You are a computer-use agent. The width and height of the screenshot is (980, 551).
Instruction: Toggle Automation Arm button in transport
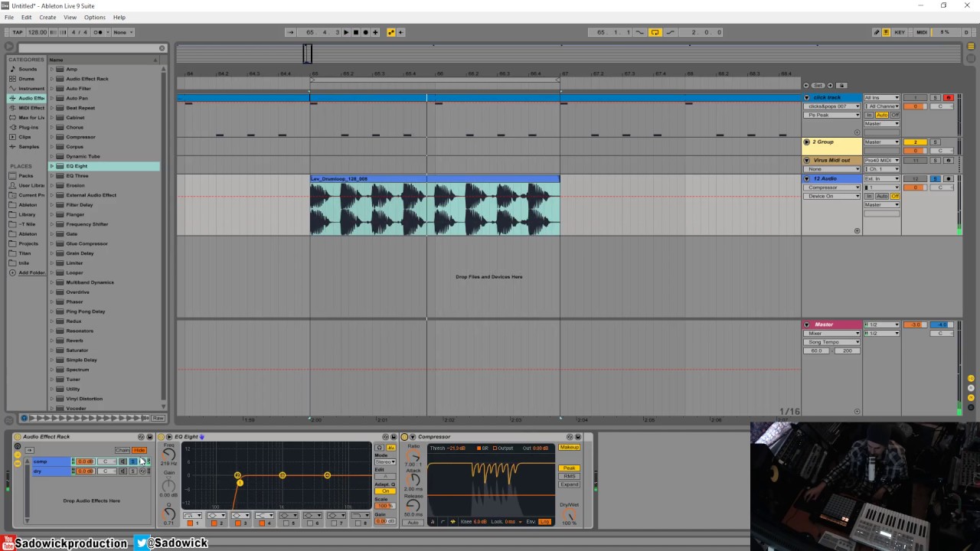391,32
